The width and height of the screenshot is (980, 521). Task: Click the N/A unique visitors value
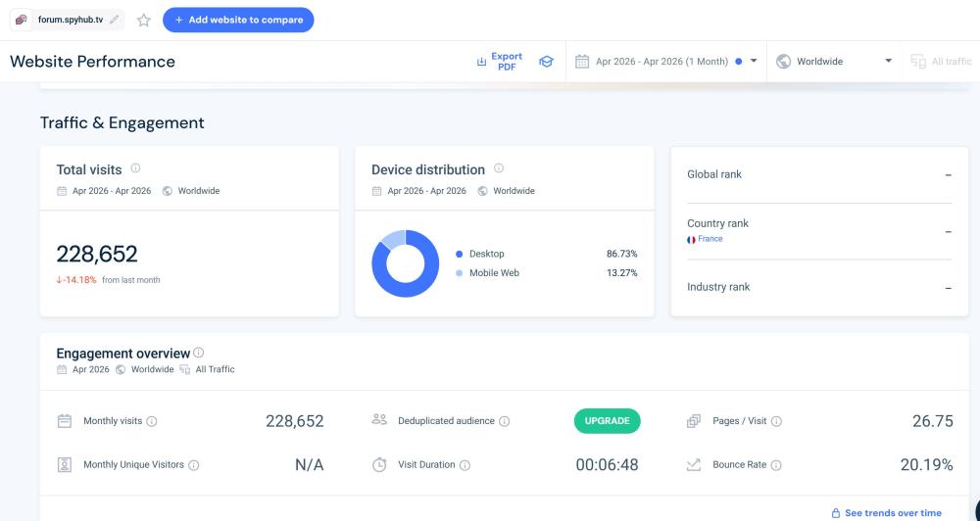click(x=310, y=465)
